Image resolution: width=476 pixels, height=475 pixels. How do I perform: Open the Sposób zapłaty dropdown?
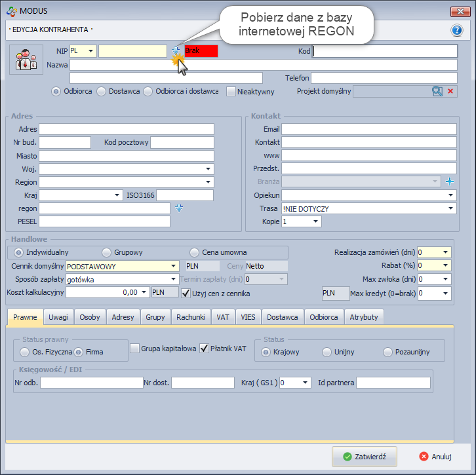173,279
